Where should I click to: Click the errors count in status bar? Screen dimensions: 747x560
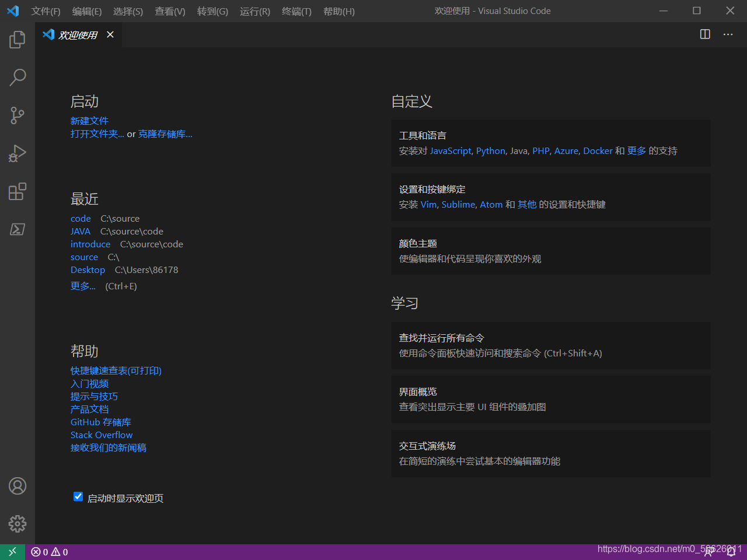[x=40, y=552]
